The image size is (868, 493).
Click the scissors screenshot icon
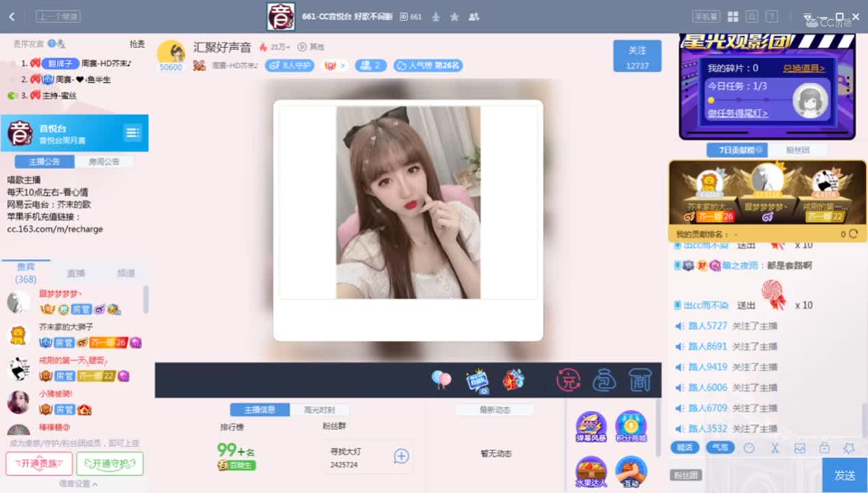pos(775,448)
